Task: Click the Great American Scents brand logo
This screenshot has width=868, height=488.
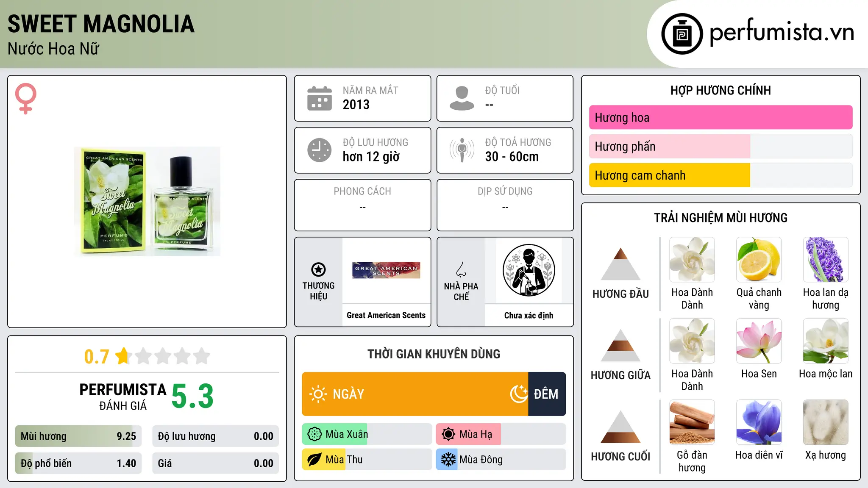Action: click(x=386, y=270)
